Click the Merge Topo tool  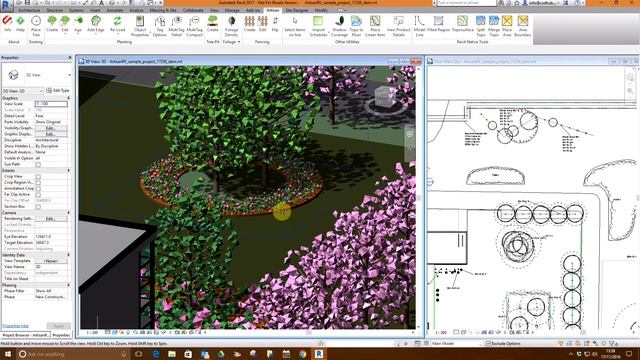click(494, 26)
